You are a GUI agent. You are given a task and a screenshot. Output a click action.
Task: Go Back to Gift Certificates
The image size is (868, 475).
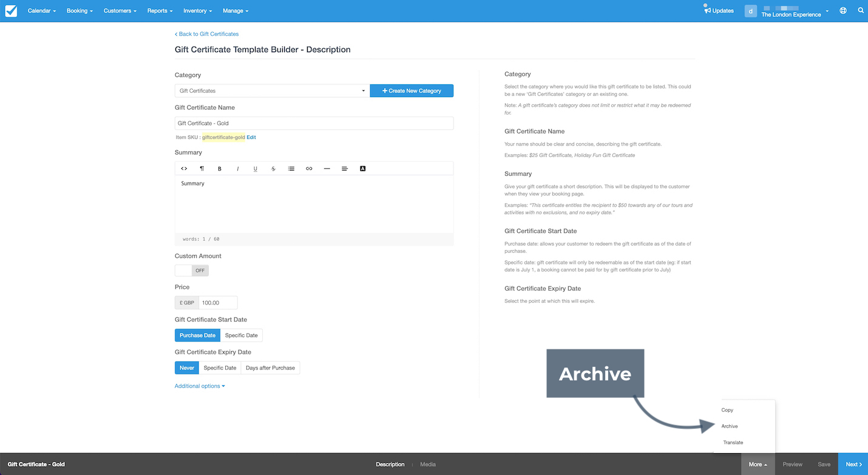point(207,34)
